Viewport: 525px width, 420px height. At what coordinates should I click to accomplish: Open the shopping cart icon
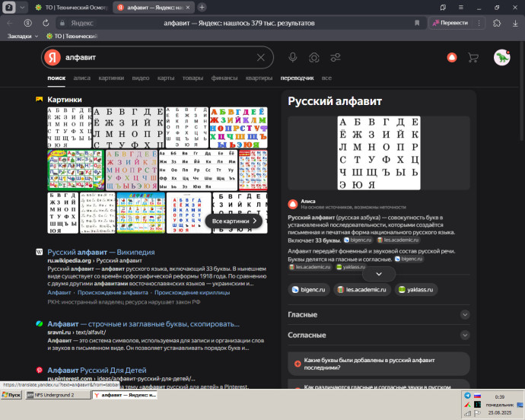(473, 58)
